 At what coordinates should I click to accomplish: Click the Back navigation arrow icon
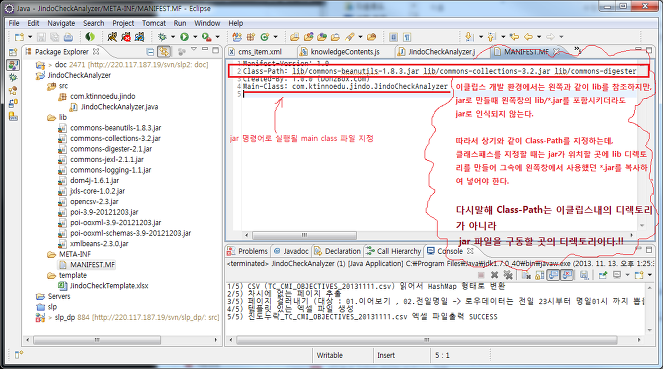(528, 37)
